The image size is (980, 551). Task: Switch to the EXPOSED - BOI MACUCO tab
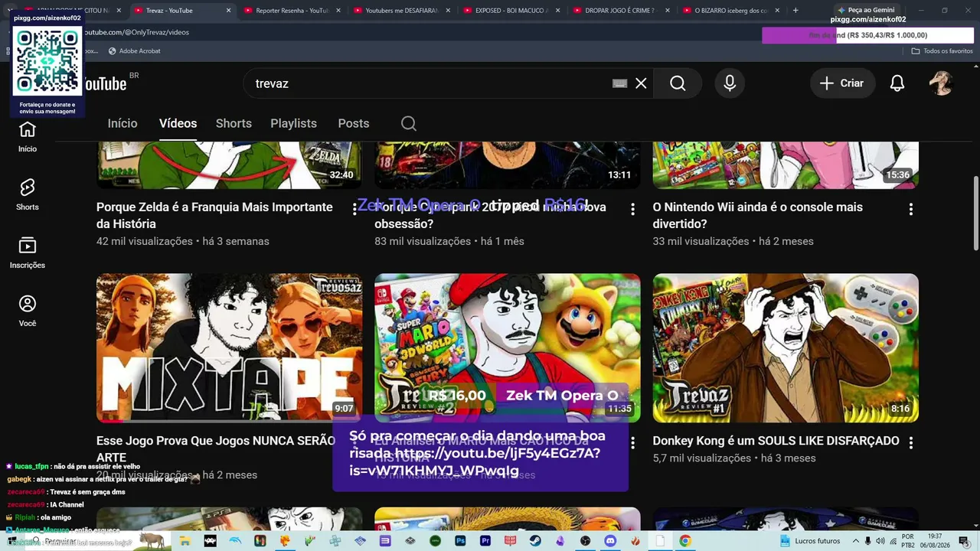511,11
